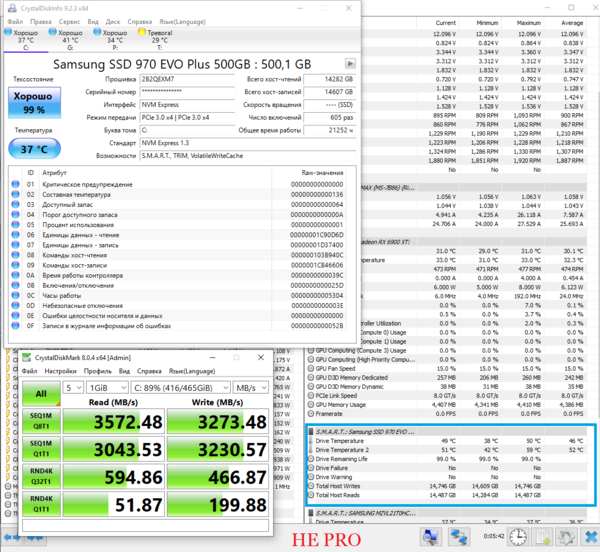Open Настройки menu in CrystalDiskMark
Screen dimensions: 600x552
pyautogui.click(x=60, y=371)
